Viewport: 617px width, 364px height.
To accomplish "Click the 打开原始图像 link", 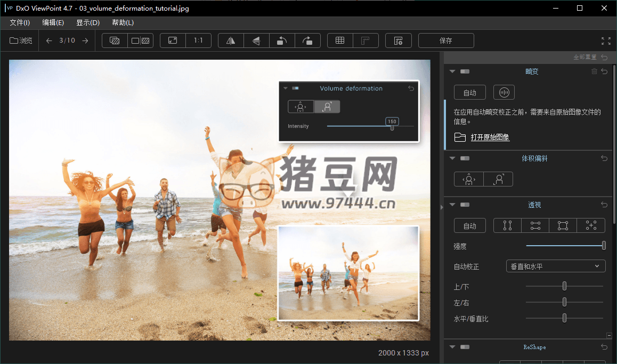I will tap(490, 137).
